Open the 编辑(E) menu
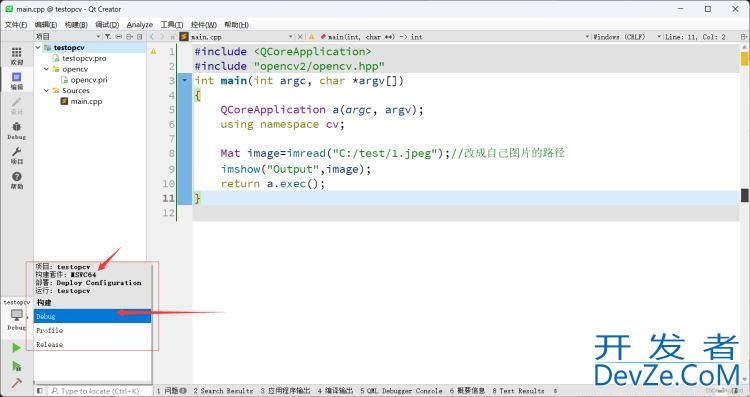This screenshot has width=750, height=397. [46, 24]
